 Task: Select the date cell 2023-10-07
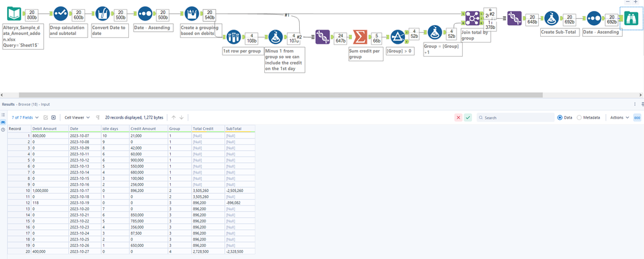84,135
